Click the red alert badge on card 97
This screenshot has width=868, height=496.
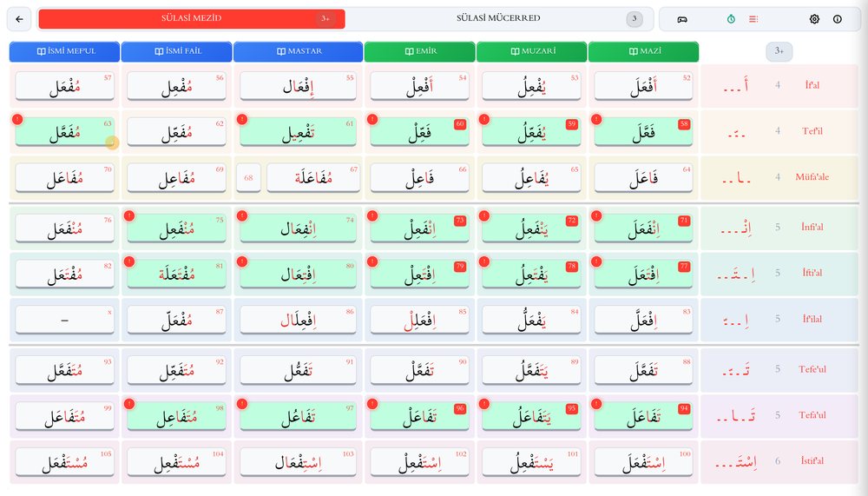[x=242, y=404]
